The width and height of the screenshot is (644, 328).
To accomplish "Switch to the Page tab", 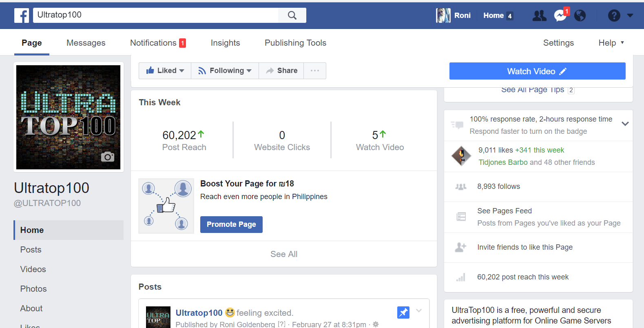I will click(32, 43).
